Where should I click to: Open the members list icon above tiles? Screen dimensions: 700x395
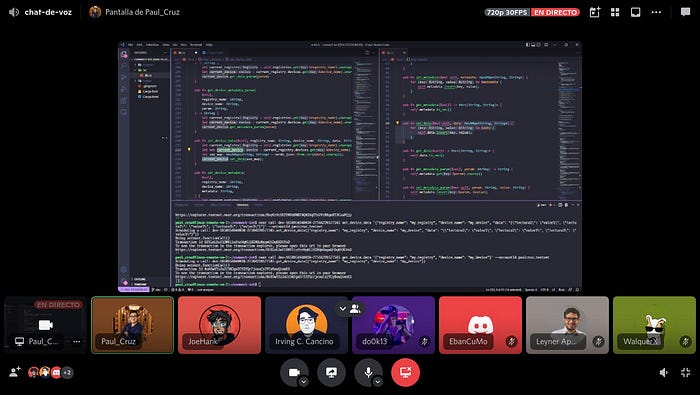coord(355,308)
